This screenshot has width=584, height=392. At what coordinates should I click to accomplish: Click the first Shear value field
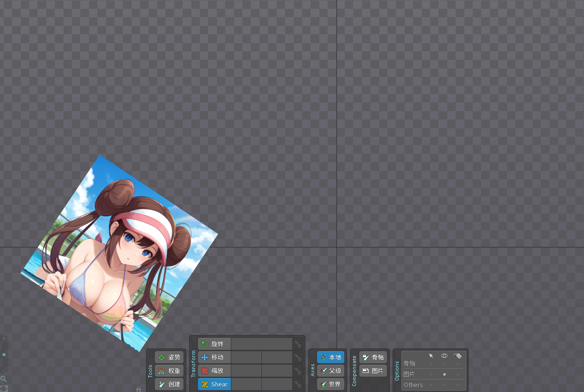[x=246, y=384]
